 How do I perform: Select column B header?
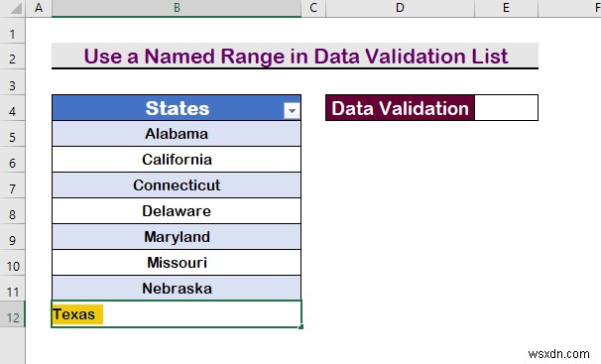(x=177, y=8)
